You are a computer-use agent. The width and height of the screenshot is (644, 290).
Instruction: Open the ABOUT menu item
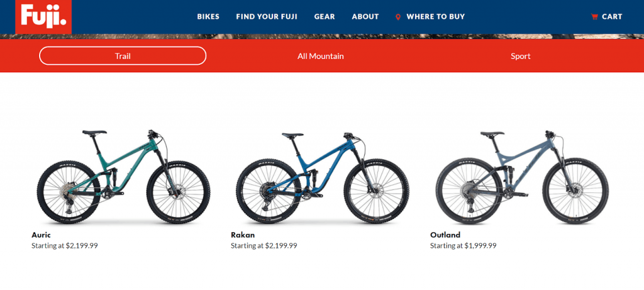[x=365, y=17]
